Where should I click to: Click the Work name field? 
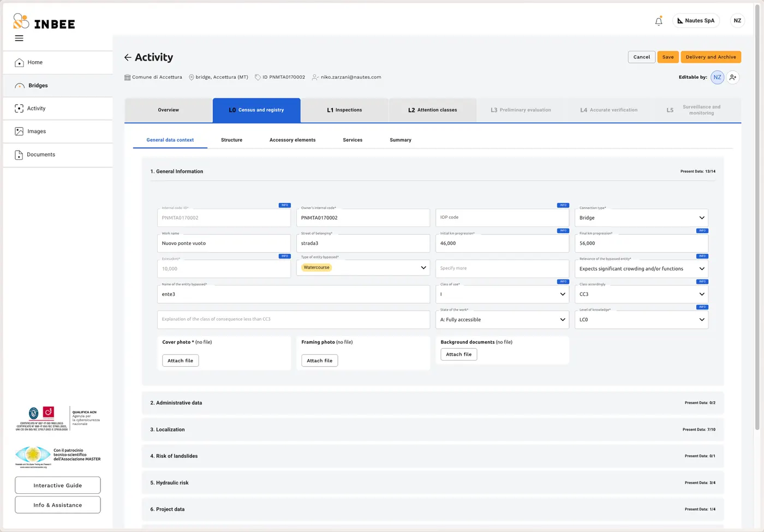coord(224,243)
